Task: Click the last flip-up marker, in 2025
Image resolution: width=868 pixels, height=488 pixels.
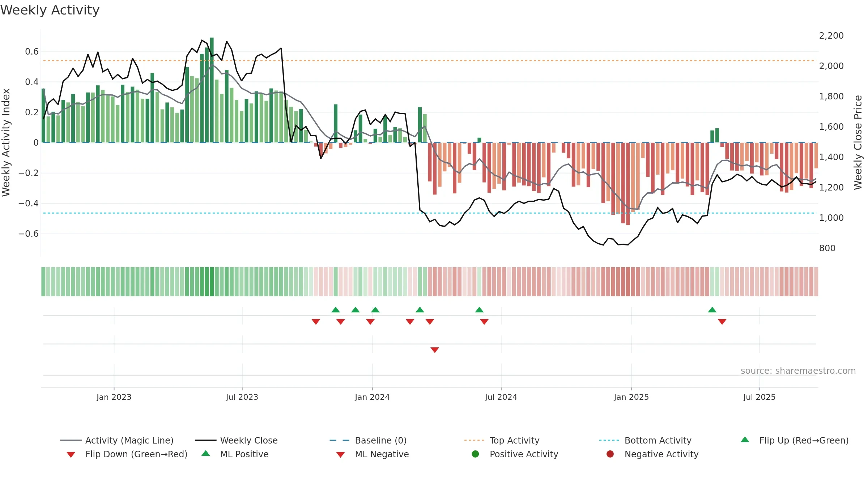Action: [712, 310]
